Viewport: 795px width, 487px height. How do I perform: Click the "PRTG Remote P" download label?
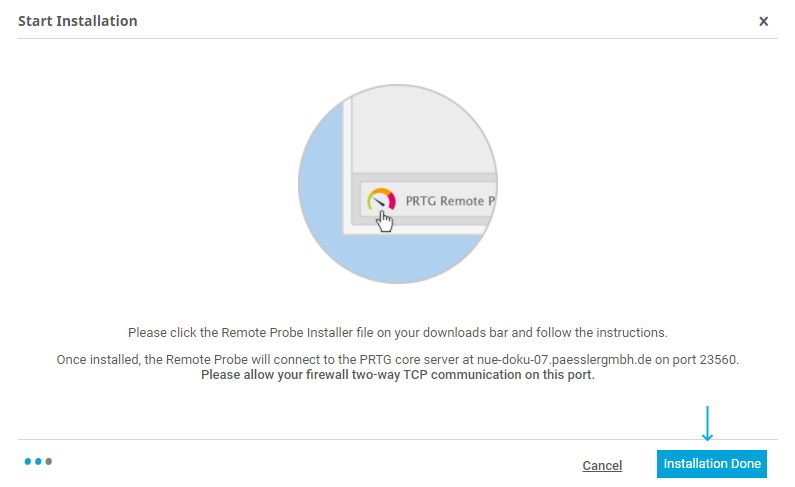(x=450, y=201)
